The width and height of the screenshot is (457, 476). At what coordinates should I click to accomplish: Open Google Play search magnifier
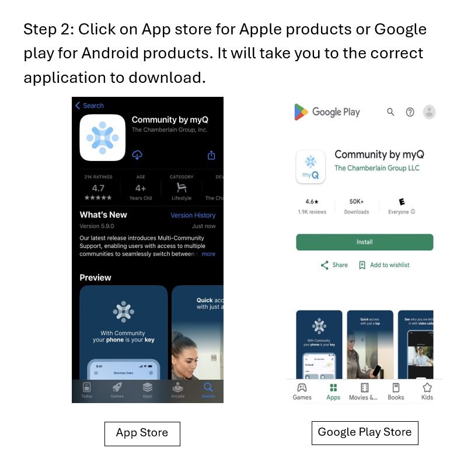[390, 112]
